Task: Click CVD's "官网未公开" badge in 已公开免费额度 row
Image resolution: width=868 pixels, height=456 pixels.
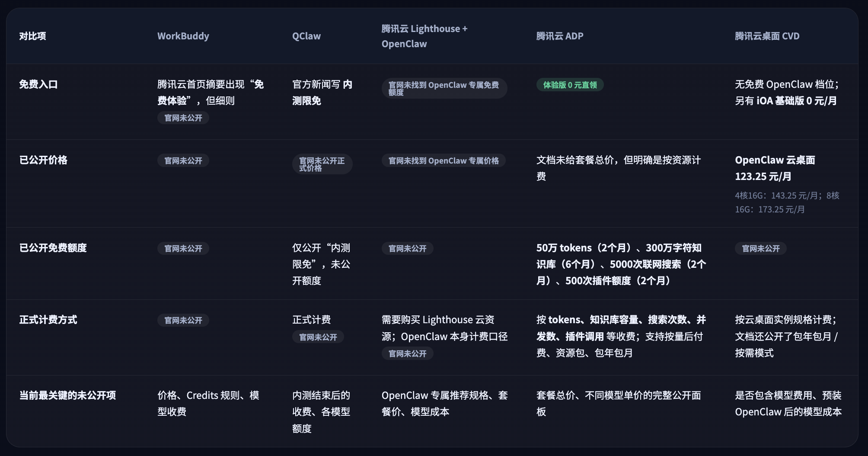Action: click(760, 248)
